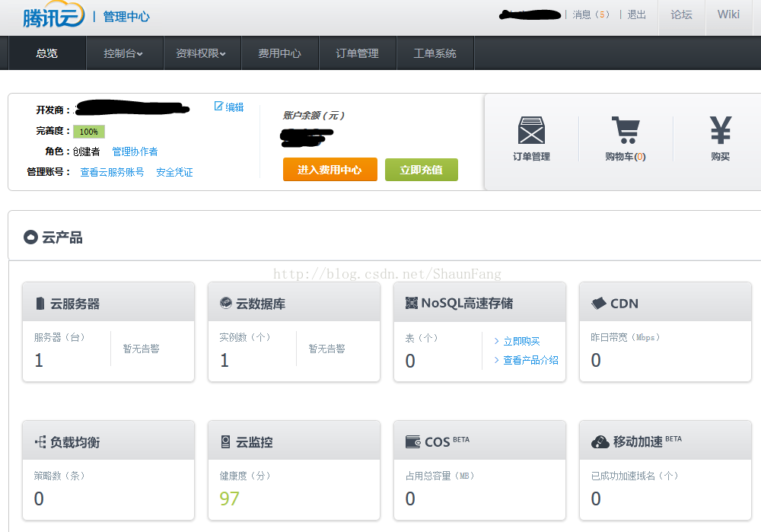761x532 pixels.
Task: Click the 移动加速 mobile acceleration icon
Action: 600,440
